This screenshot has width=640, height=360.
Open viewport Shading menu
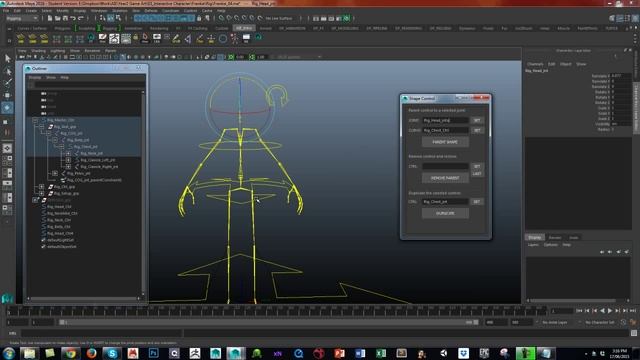click(38, 51)
